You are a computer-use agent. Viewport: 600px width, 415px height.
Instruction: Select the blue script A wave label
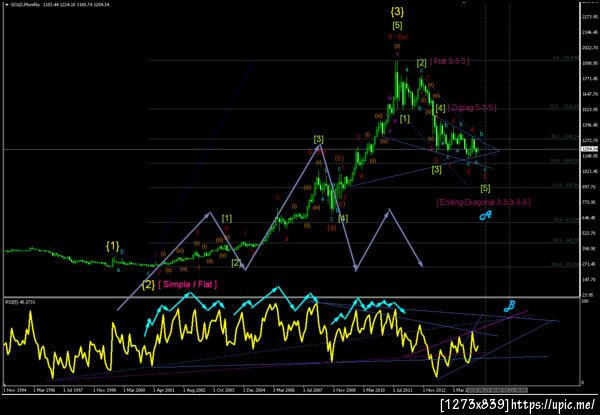485,216
